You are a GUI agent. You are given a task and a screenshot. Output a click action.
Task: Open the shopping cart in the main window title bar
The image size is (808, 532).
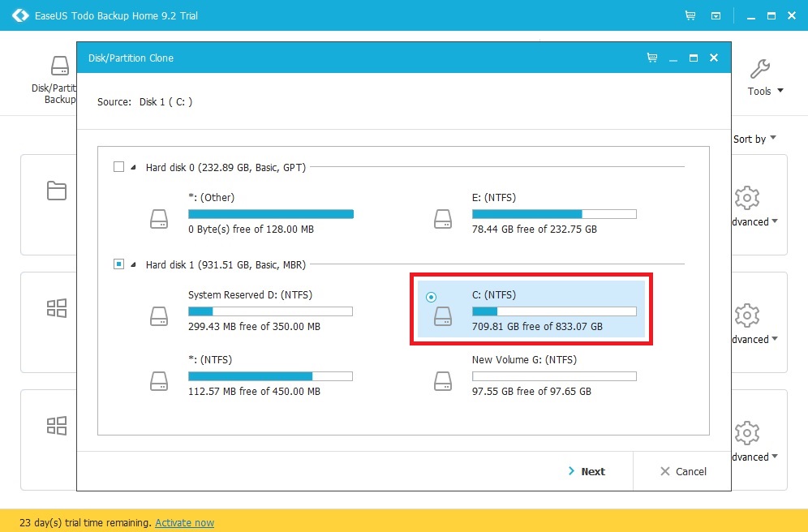tap(690, 15)
